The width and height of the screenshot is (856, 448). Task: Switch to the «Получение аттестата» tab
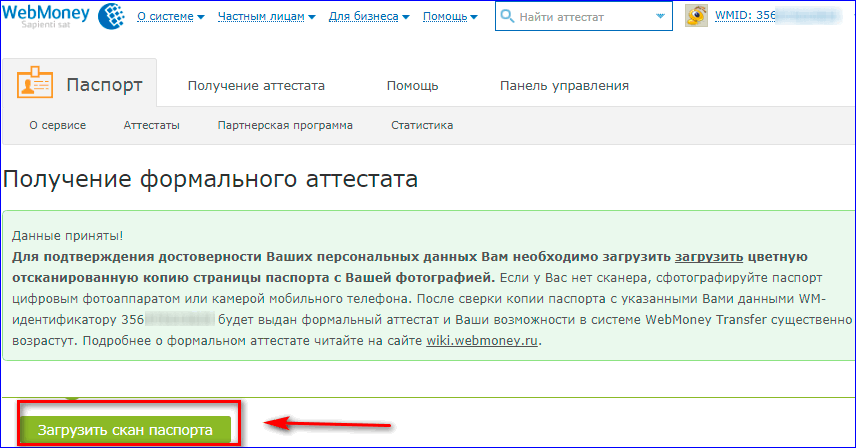pyautogui.click(x=256, y=86)
